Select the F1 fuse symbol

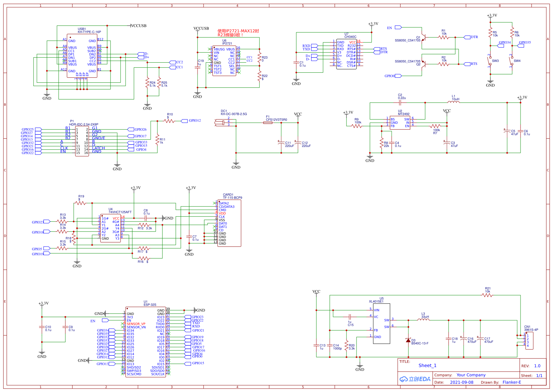point(268,123)
